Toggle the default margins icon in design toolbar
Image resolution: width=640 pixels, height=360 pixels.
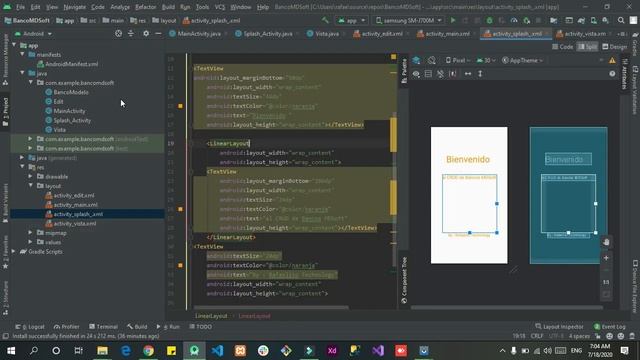pyautogui.click(x=453, y=74)
